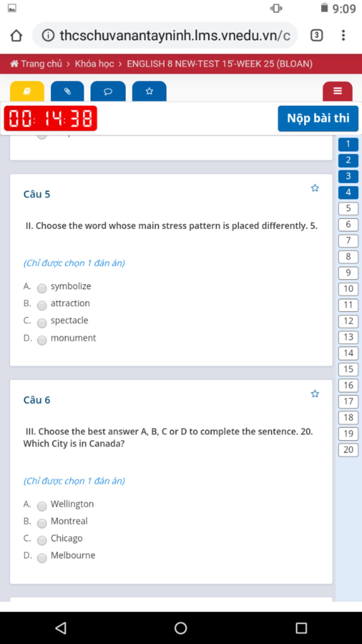362x644 pixels.
Task: Jump to question 20 in the navigator
Action: [348, 450]
